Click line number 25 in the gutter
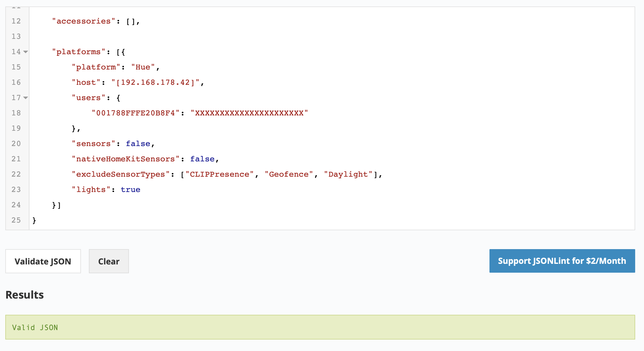The height and width of the screenshot is (351, 644). (16, 220)
